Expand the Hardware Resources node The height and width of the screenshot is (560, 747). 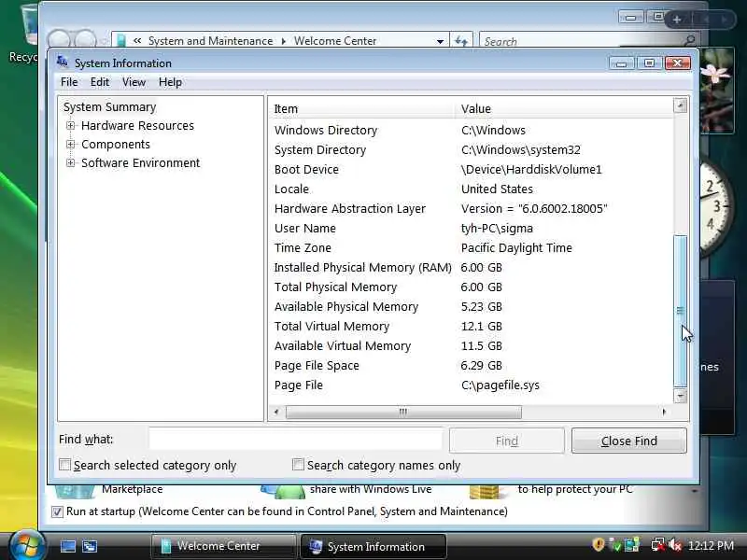pyautogui.click(x=71, y=126)
